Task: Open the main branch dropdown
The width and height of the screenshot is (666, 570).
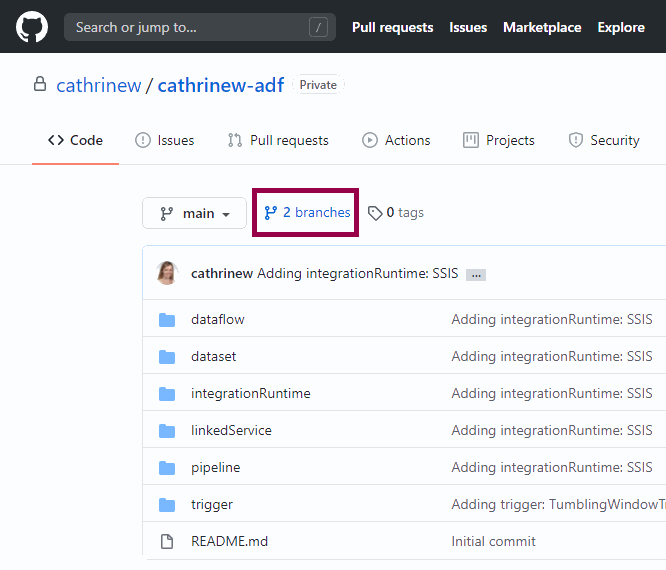Action: (x=195, y=213)
